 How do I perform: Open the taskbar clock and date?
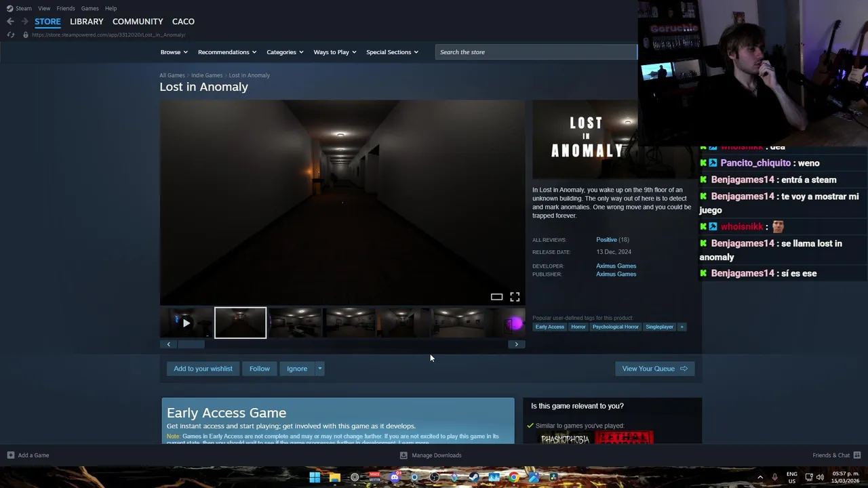(x=845, y=477)
